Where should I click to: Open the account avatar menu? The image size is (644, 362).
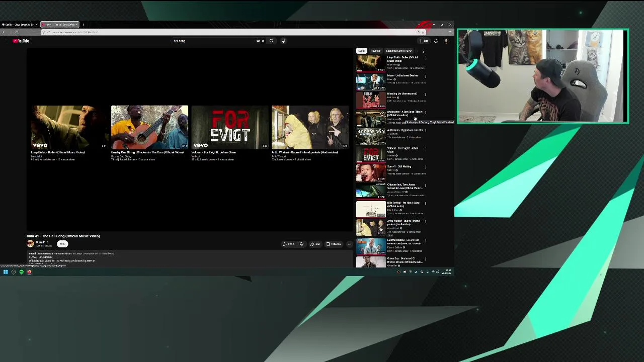(x=446, y=41)
